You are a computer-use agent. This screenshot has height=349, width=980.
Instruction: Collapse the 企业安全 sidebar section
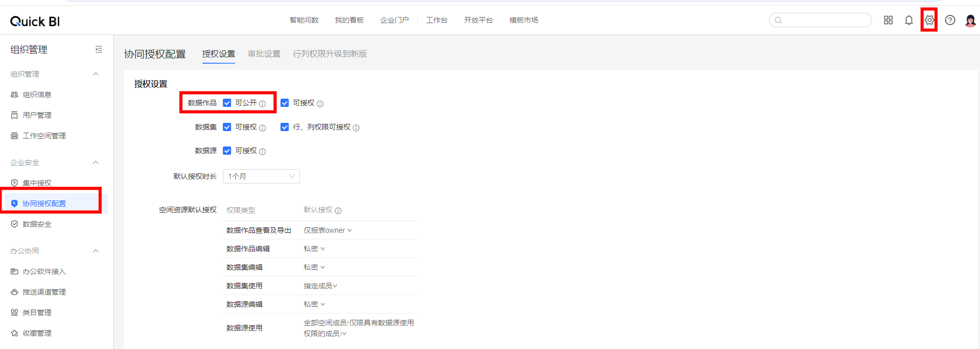[x=96, y=162]
